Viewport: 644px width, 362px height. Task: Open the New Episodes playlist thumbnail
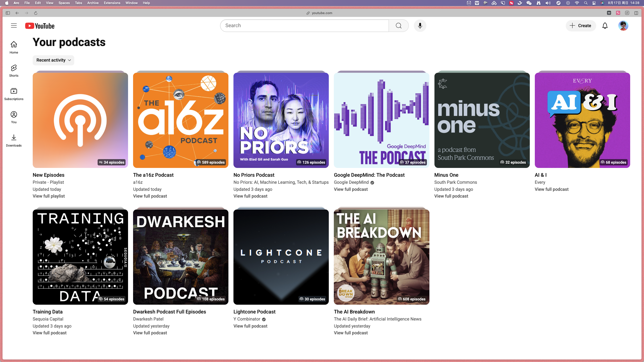tap(80, 120)
